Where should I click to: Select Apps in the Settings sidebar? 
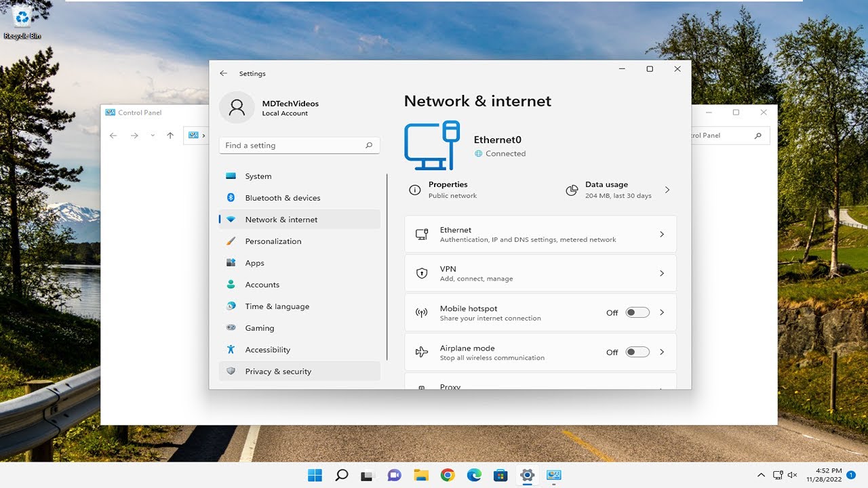pos(300,263)
